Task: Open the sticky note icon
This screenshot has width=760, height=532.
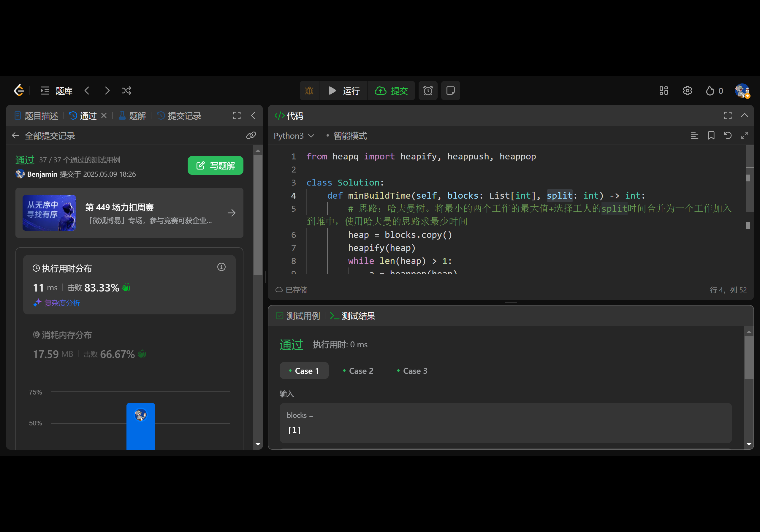Action: [450, 91]
